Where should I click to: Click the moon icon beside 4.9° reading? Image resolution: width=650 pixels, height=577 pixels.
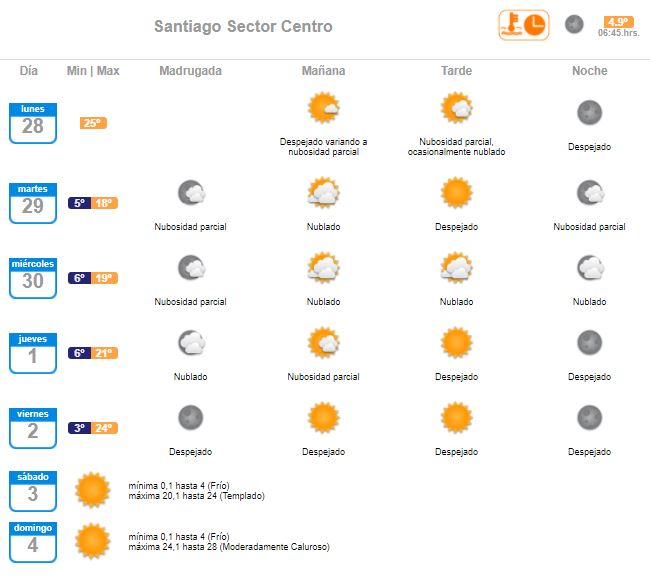(x=574, y=24)
